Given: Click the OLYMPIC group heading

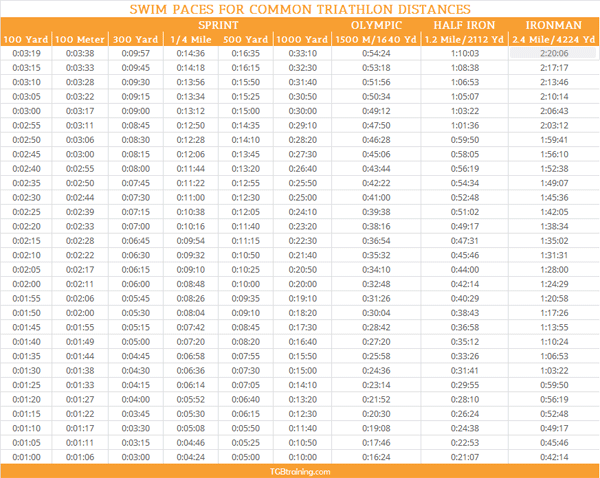Looking at the screenshot, I should pyautogui.click(x=376, y=25).
